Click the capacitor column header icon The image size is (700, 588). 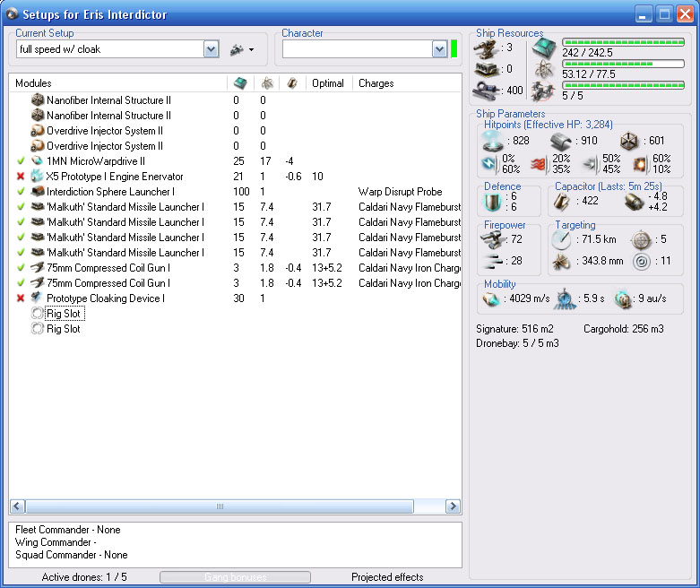(x=292, y=83)
